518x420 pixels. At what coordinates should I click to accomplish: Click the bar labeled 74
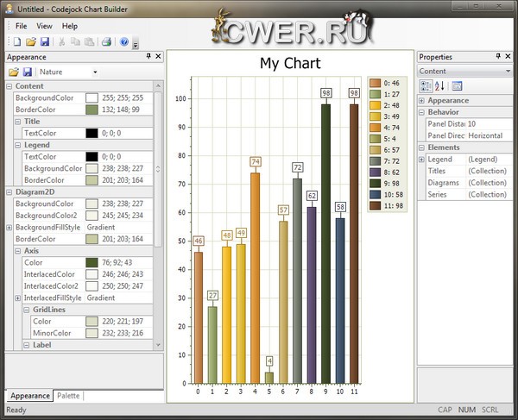point(255,278)
